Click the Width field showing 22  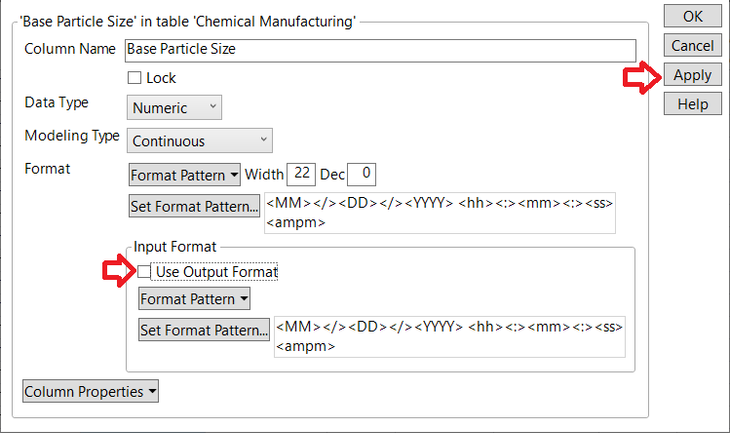coord(301,175)
